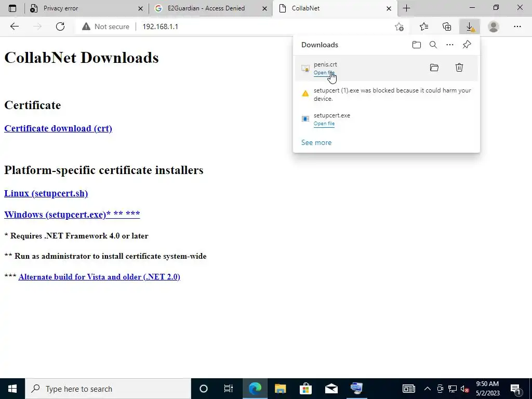Open the Collections toolbar icon
The height and width of the screenshot is (399, 532).
point(447,26)
